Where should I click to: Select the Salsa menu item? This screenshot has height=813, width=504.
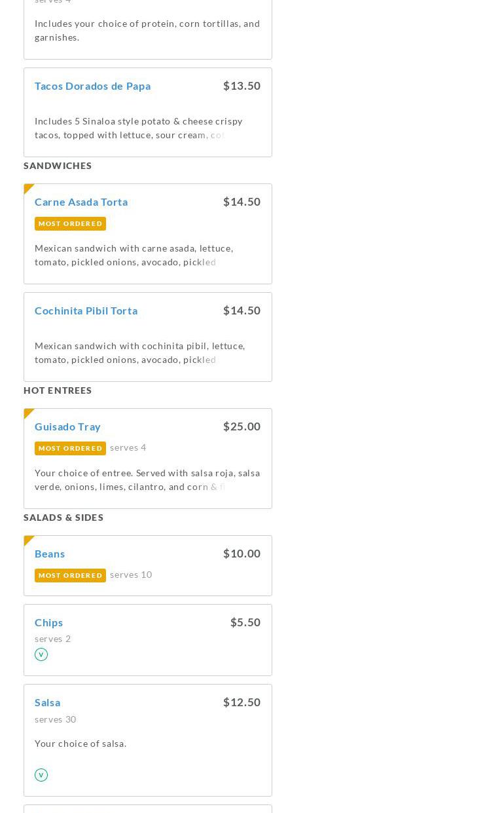(47, 702)
